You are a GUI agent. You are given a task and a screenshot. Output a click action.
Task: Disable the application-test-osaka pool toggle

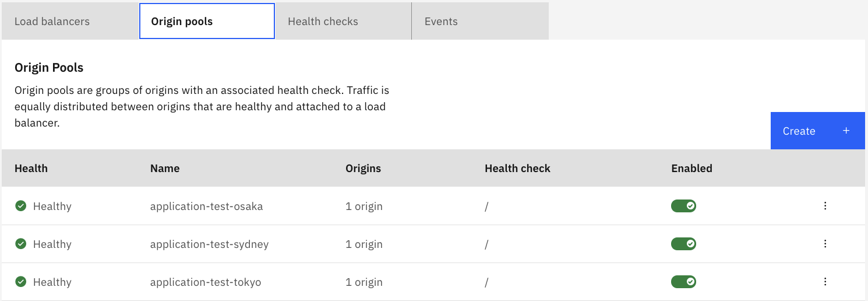[x=683, y=206]
